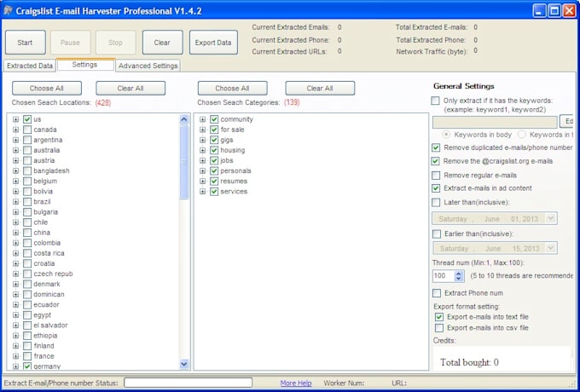Click the Total bought: 0 credits text
Screen dimensions: 580x392
[469, 362]
